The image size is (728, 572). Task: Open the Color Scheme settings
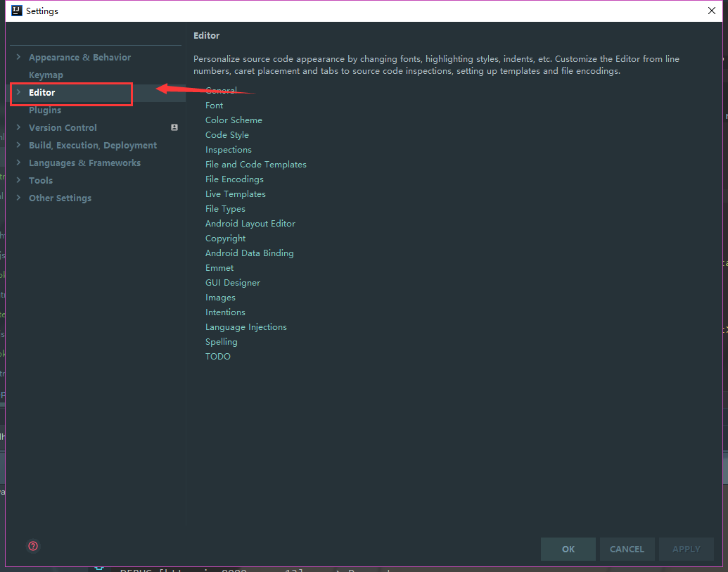(x=234, y=120)
